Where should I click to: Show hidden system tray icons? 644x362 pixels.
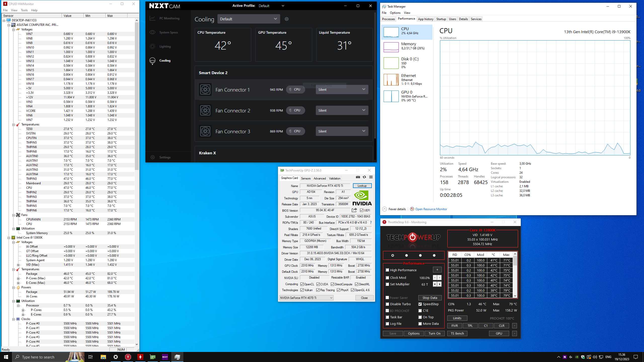pyautogui.click(x=559, y=357)
